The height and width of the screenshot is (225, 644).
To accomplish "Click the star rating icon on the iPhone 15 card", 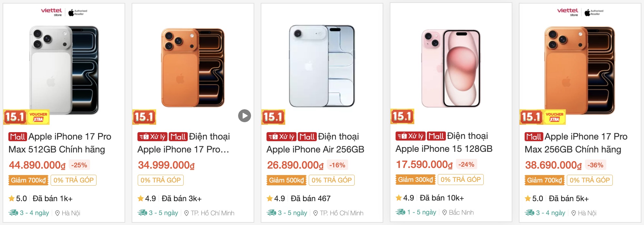I will (399, 198).
